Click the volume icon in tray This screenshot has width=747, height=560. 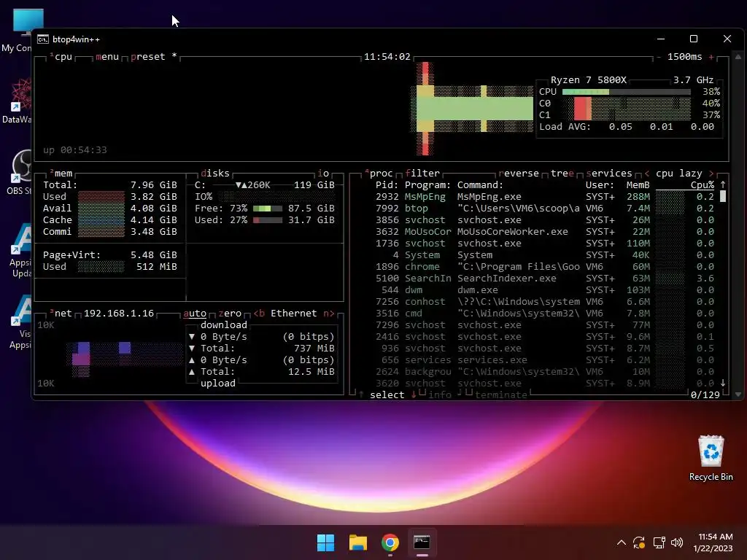pyautogui.click(x=676, y=542)
